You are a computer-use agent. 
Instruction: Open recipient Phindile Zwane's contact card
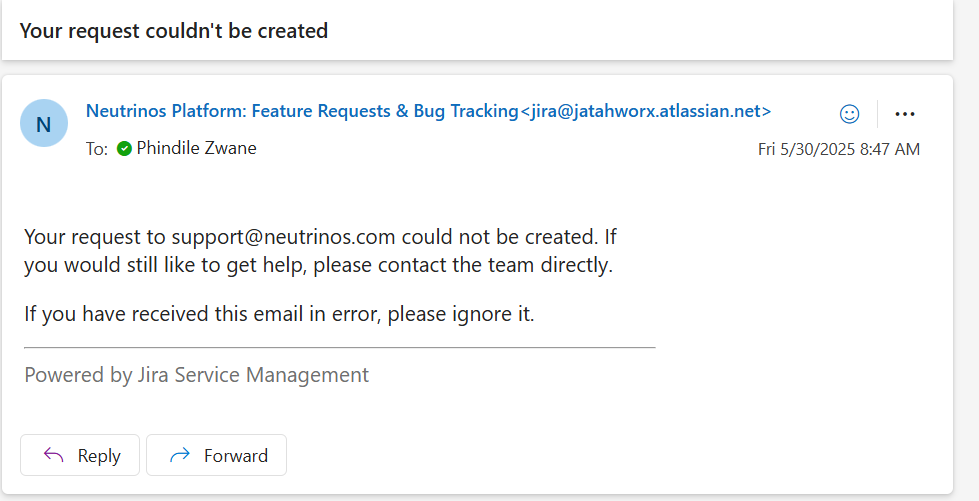pyautogui.click(x=196, y=148)
